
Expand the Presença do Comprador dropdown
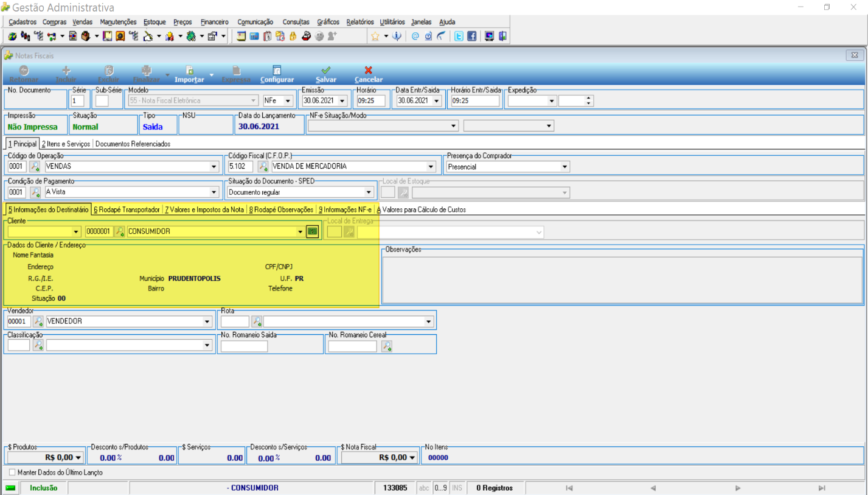coord(565,166)
